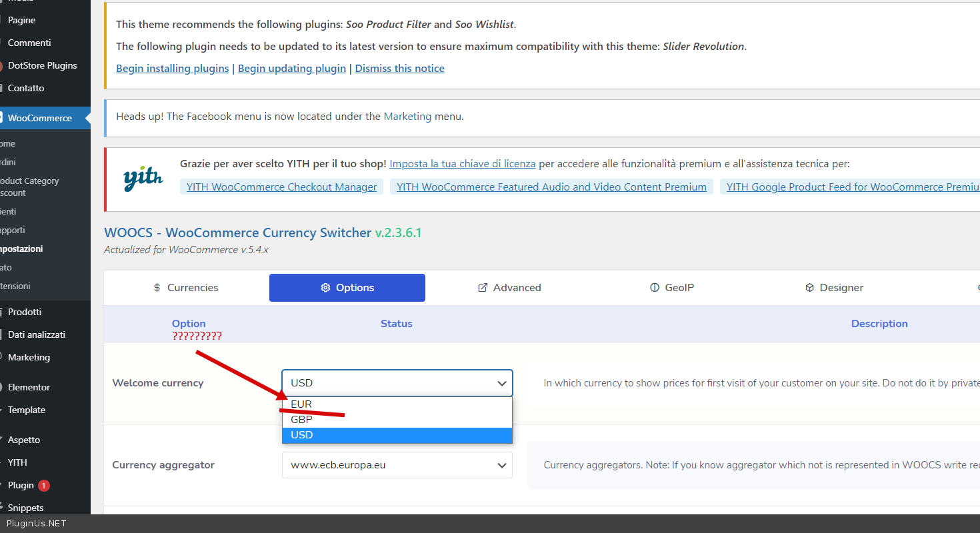Image resolution: width=980 pixels, height=533 pixels.
Task: Choose GBP in the dropdown list
Action: tap(301, 420)
